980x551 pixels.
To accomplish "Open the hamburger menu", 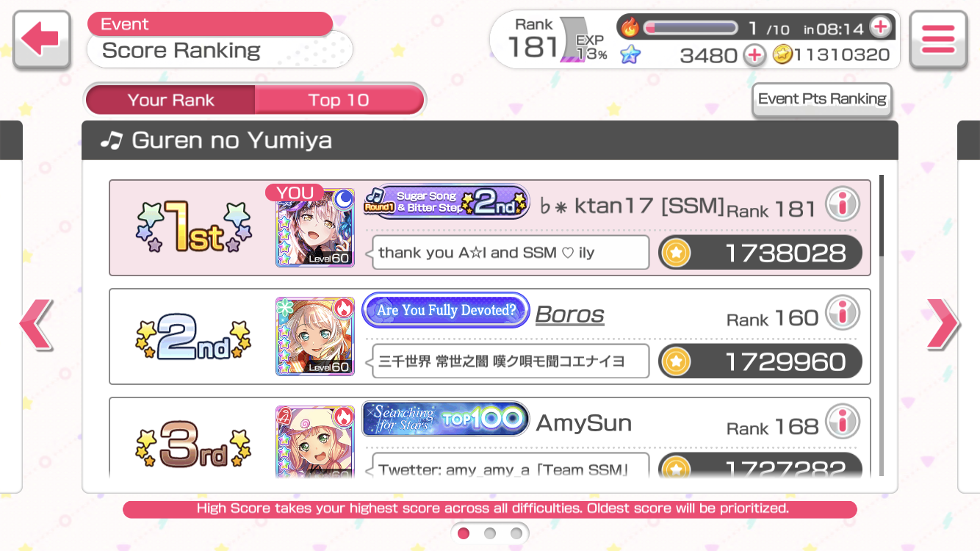I will pyautogui.click(x=938, y=40).
